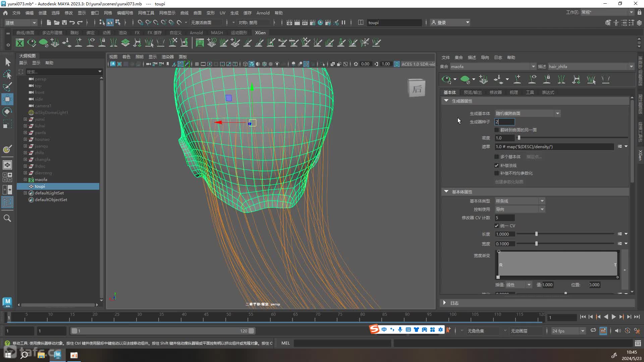Click the view cube in viewport

click(x=417, y=88)
